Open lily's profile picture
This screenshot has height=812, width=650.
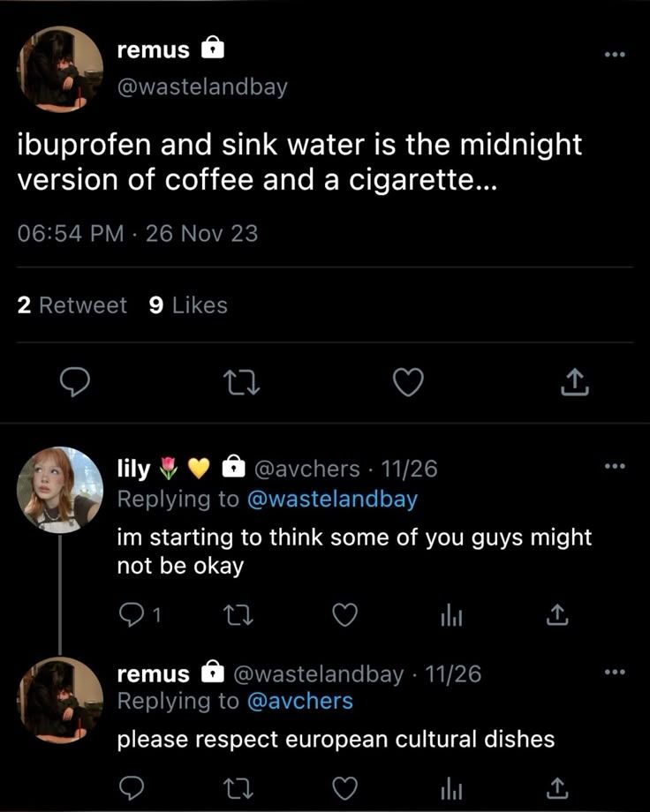pos(61,489)
